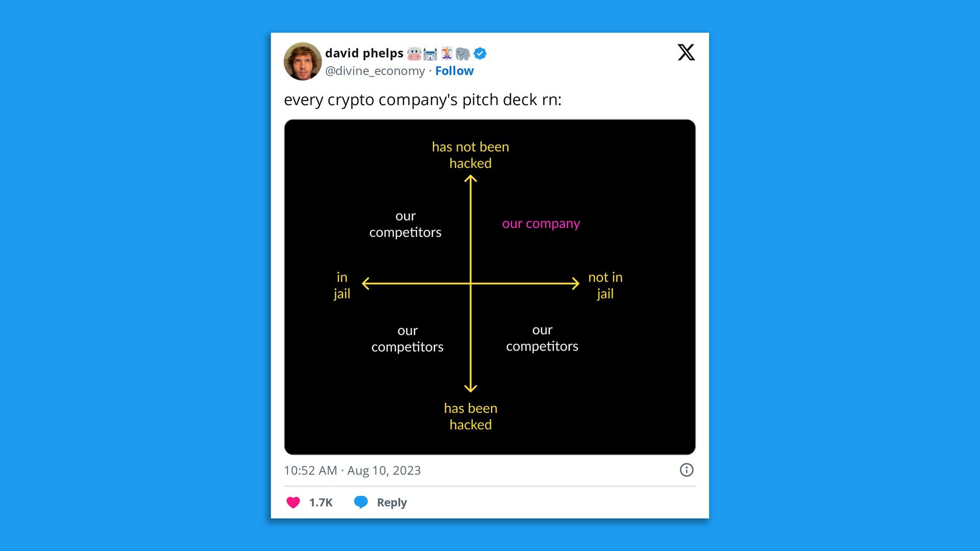
Task: Open the profile by clicking the avatar
Action: [x=302, y=61]
